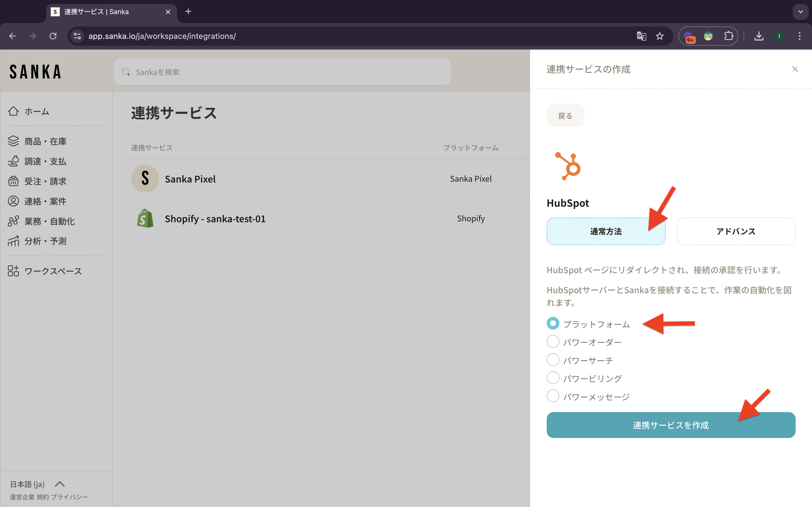The image size is (812, 507).
Task: Open 商品・在庫 layers icon menu
Action: coord(14,141)
